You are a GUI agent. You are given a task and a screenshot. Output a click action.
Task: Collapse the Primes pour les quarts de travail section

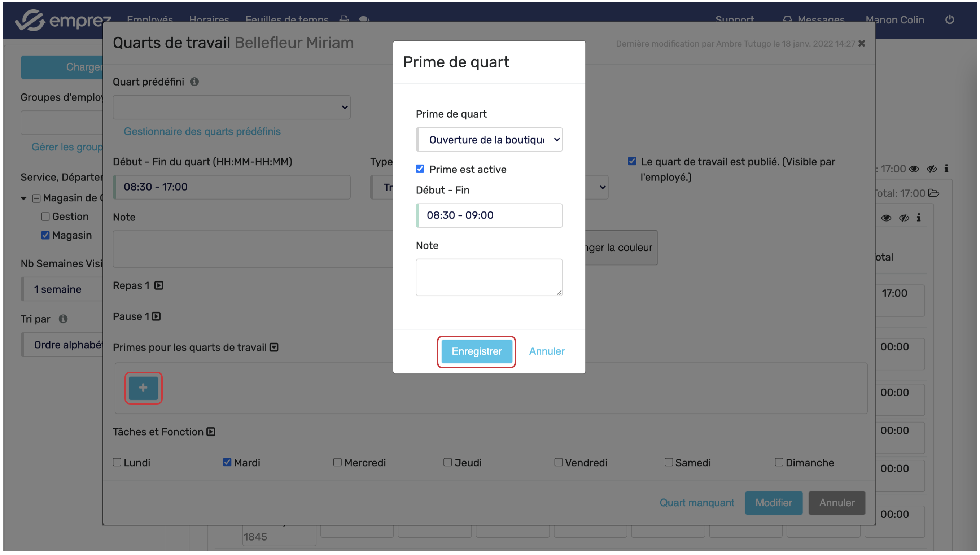coord(274,347)
